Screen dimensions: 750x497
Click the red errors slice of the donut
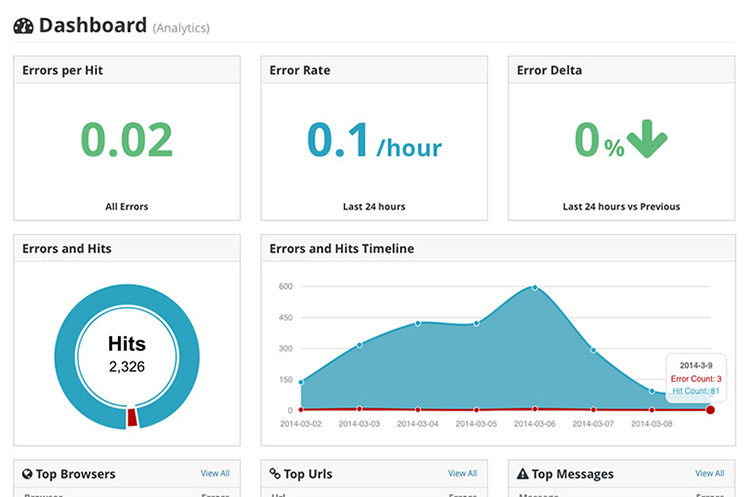(132, 417)
